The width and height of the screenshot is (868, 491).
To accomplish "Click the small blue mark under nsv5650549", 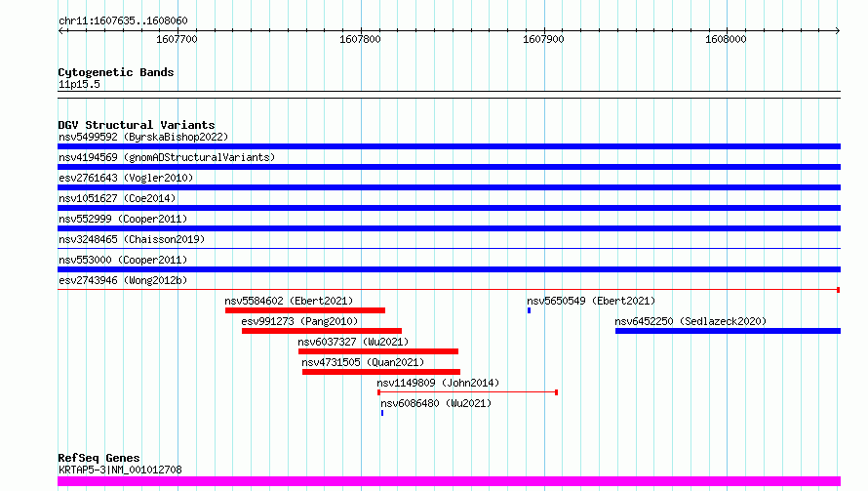I will pos(530,310).
